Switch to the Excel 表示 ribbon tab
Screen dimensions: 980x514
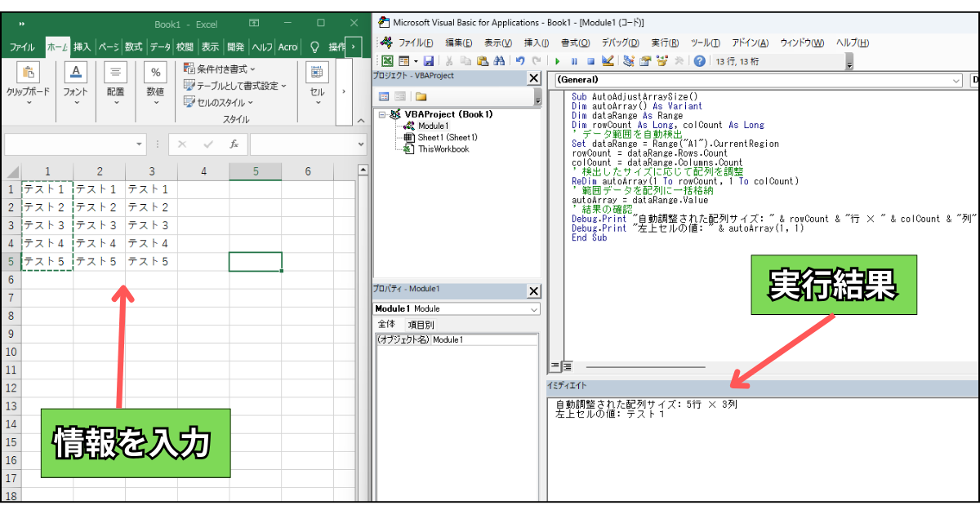click(x=210, y=47)
